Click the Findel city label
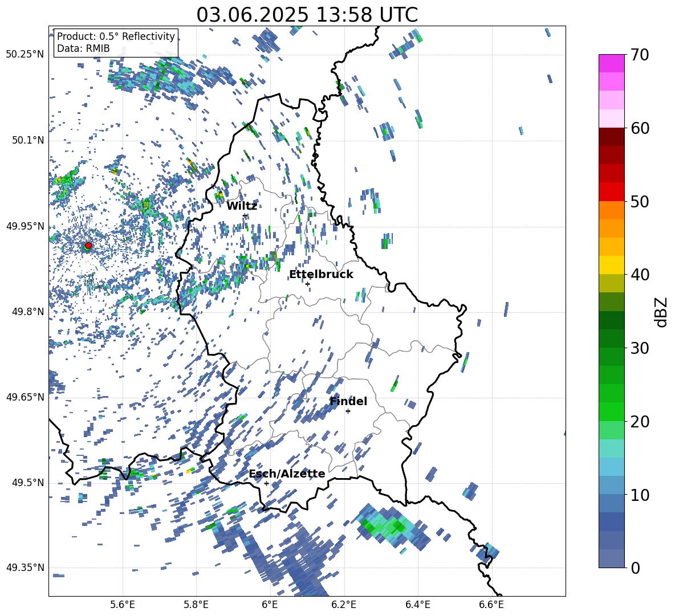The image size is (675, 616). click(x=348, y=401)
